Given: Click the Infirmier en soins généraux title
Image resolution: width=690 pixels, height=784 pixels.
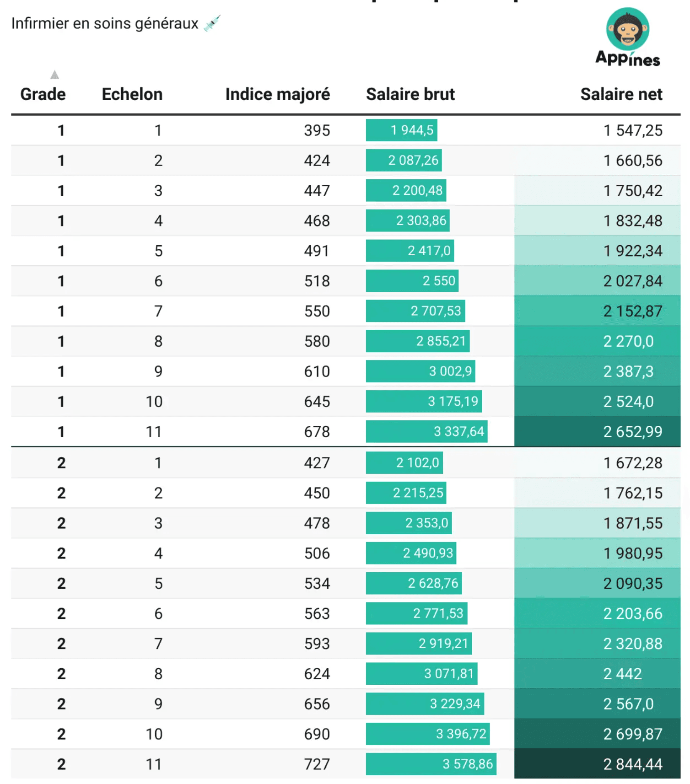Looking at the screenshot, I should [x=105, y=23].
